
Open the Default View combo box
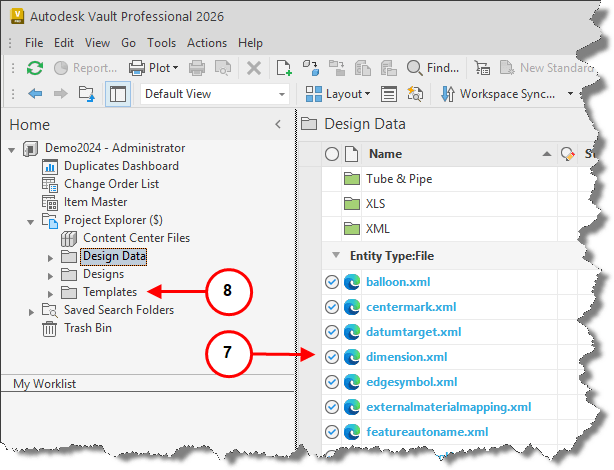click(x=215, y=94)
